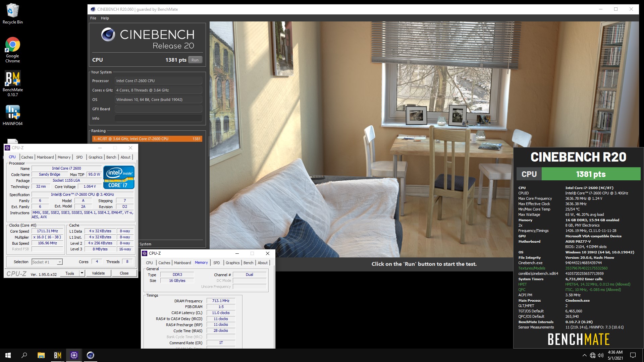Switch to BenchMate in the taskbar
Image resolution: width=644 pixels, height=362 pixels.
58,355
